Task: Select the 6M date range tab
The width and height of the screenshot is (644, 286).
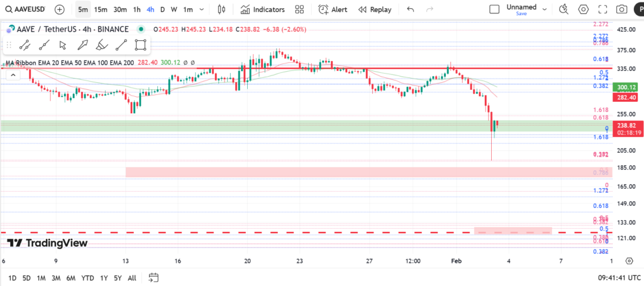Action: point(70,278)
